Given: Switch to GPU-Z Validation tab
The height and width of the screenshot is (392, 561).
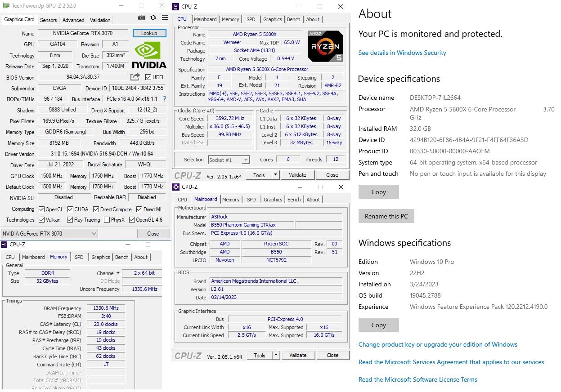Looking at the screenshot, I should pos(100,20).
